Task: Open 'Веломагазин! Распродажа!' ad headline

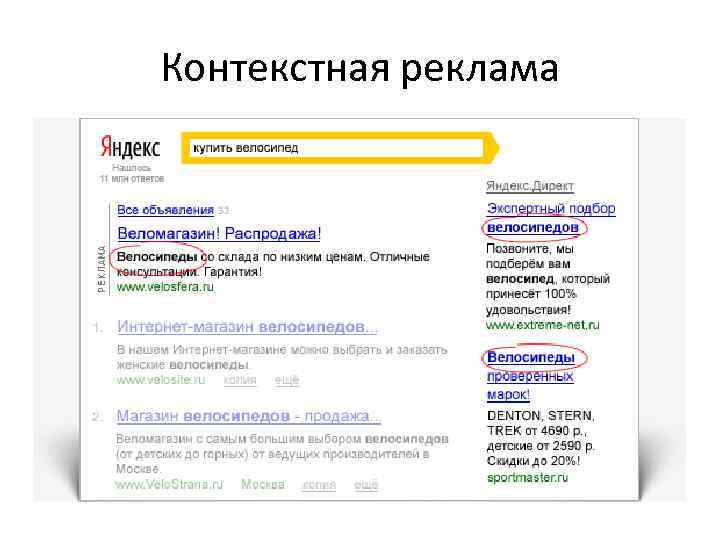Action: pyautogui.click(x=219, y=233)
